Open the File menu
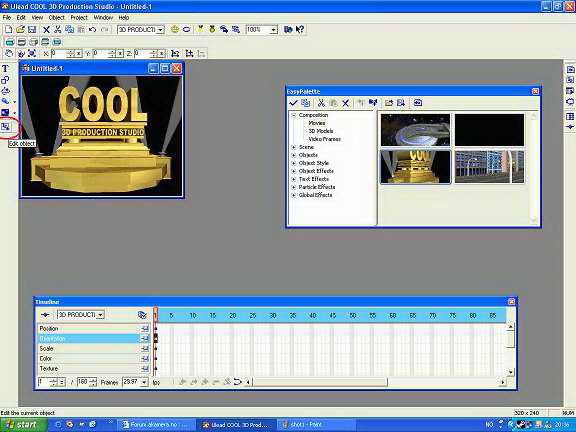 (7, 17)
